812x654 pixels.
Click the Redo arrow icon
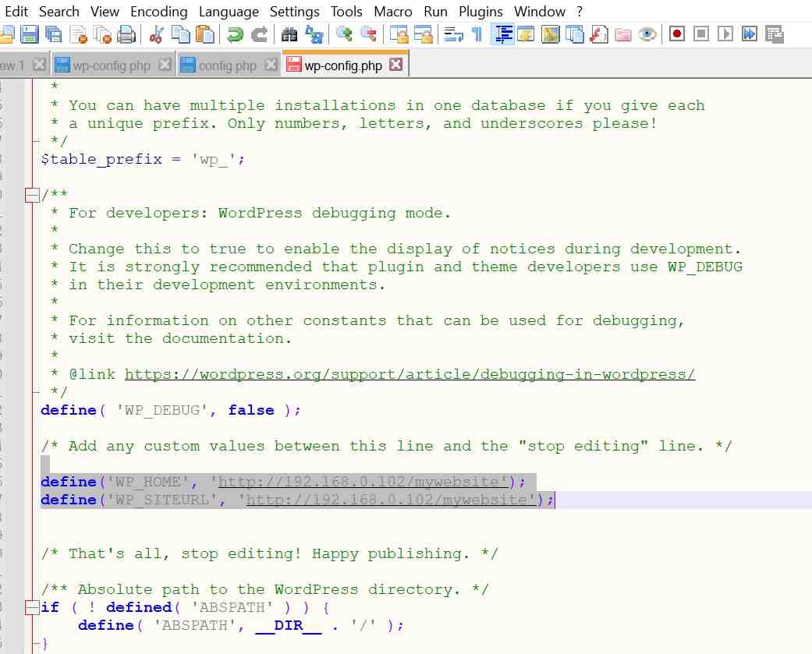[259, 34]
